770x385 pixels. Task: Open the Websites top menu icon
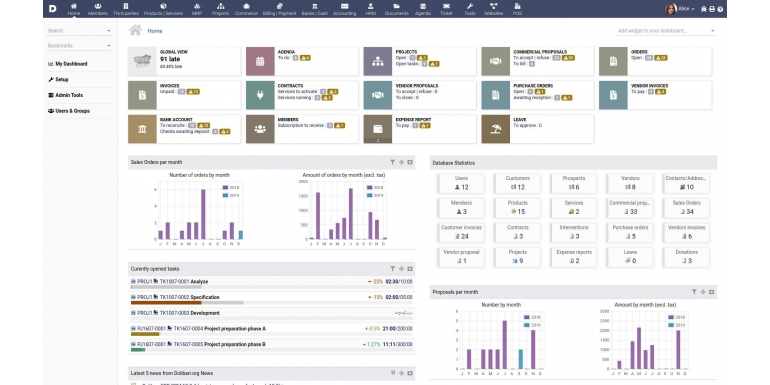coord(494,6)
